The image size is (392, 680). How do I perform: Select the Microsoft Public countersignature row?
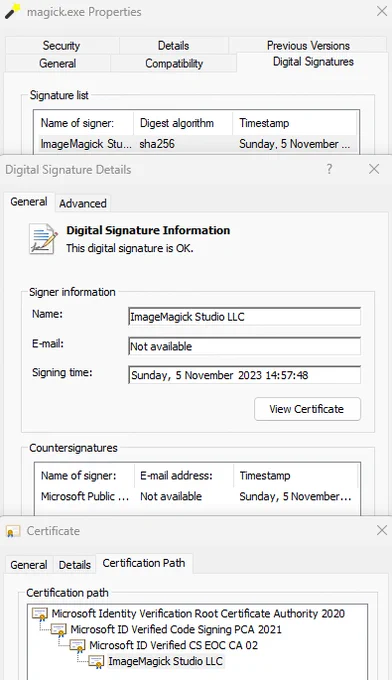[197, 497]
